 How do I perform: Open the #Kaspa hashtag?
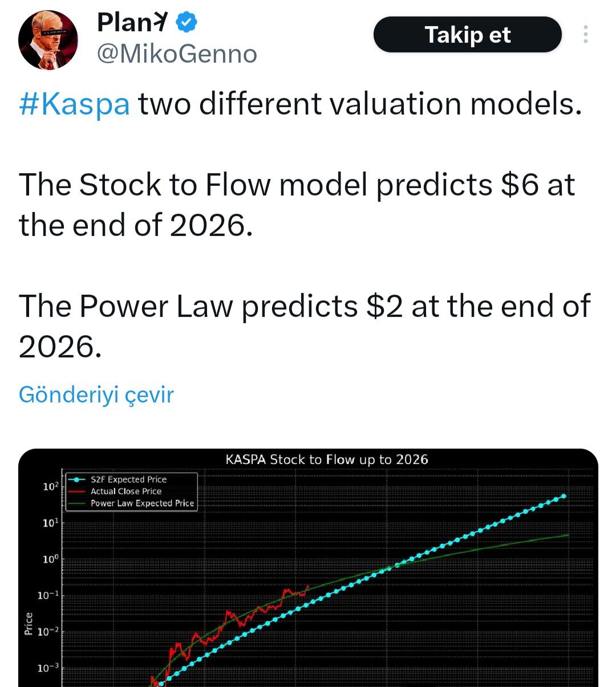(x=74, y=104)
